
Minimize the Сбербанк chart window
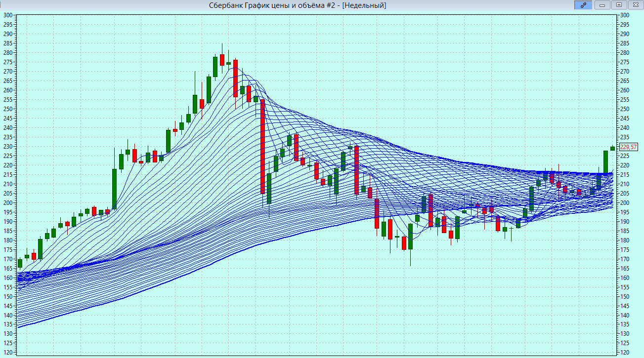pyautogui.click(x=601, y=5)
